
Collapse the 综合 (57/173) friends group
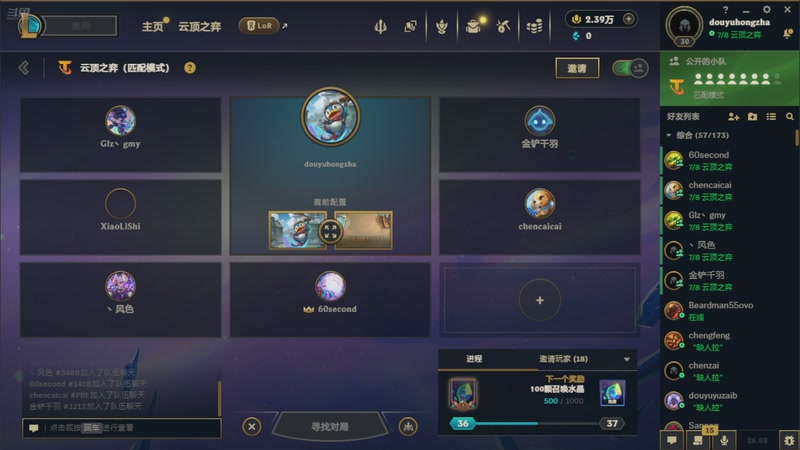click(669, 135)
